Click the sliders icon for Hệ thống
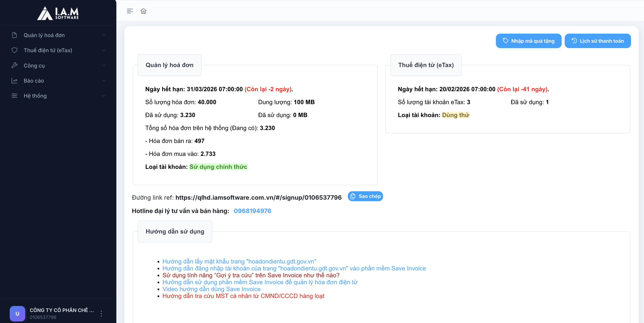The image size is (644, 323). point(14,96)
